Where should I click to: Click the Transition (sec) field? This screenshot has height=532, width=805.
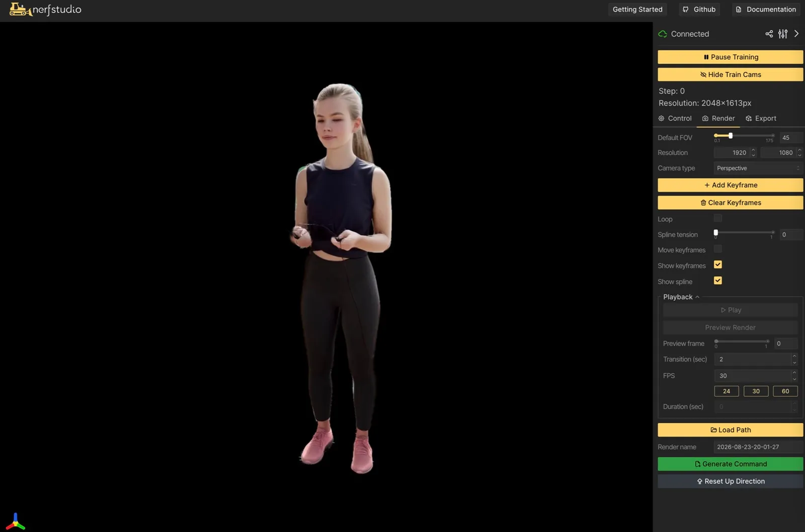756,359
